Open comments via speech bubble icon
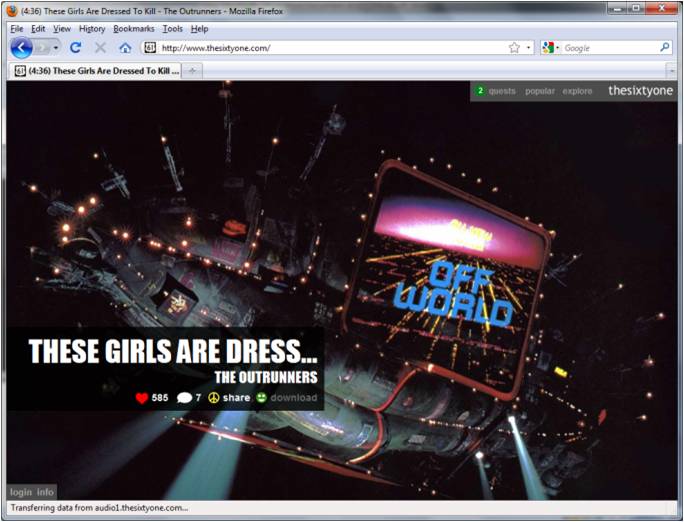684x522 pixels. (x=184, y=398)
